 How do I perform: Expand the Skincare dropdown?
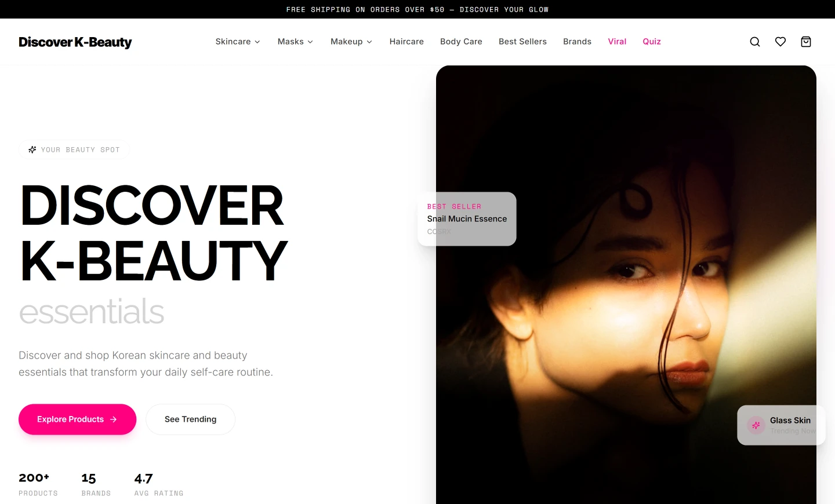tap(237, 41)
